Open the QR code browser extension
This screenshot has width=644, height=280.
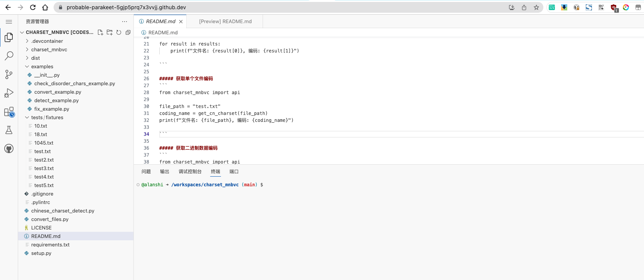601,7
